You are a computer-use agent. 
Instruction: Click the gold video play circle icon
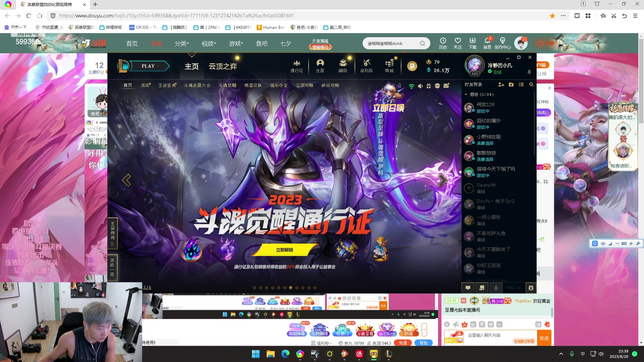[412, 66]
